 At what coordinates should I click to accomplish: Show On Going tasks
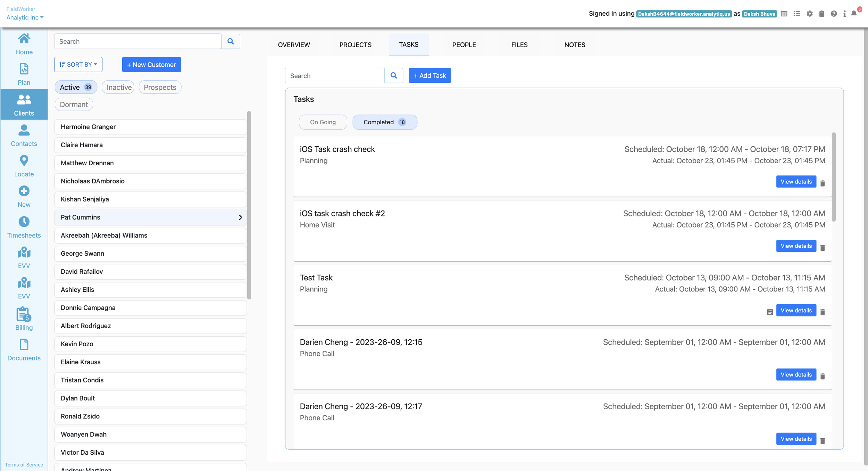(x=323, y=122)
